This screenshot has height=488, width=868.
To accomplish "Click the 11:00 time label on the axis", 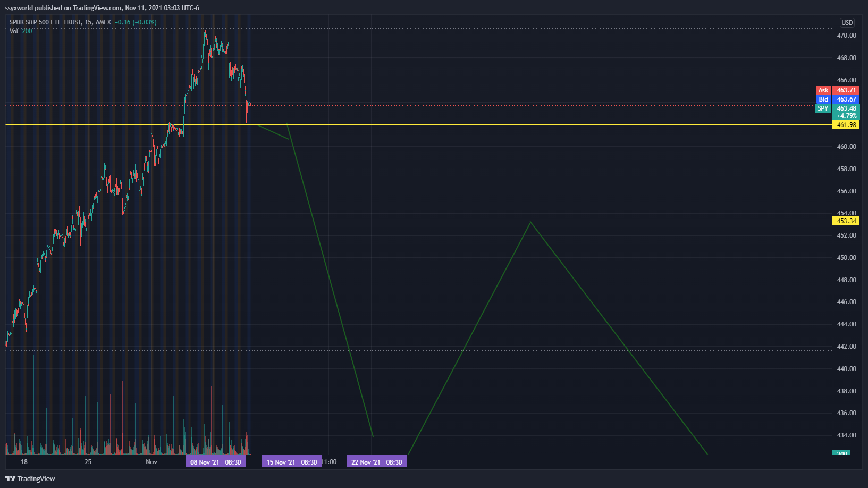I will tap(330, 462).
